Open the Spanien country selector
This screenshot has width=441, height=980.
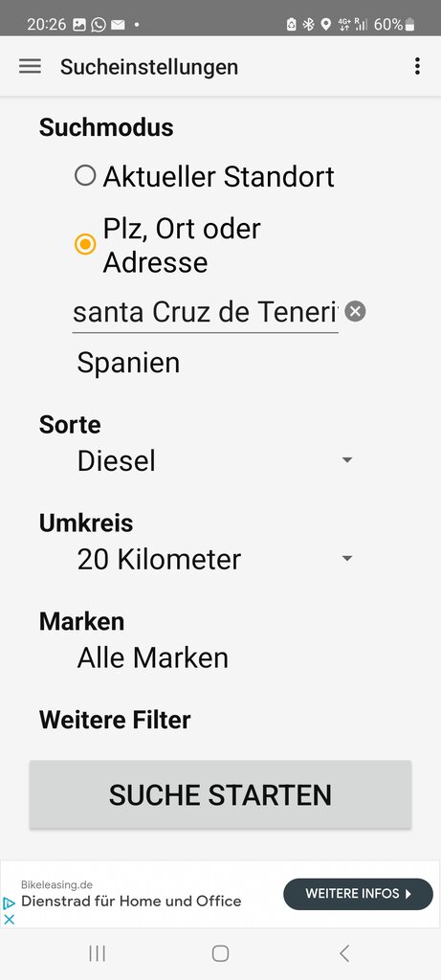coord(129,363)
